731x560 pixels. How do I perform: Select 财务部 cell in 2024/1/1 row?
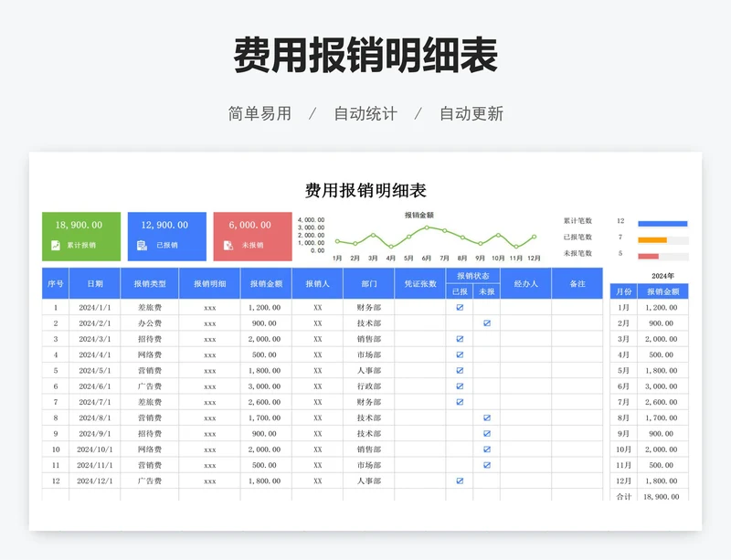click(x=369, y=307)
